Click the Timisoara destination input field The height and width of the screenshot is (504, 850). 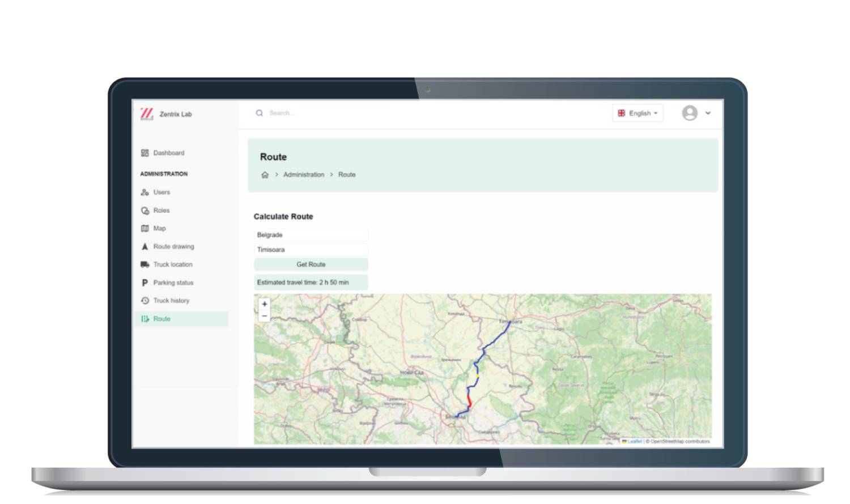(311, 250)
